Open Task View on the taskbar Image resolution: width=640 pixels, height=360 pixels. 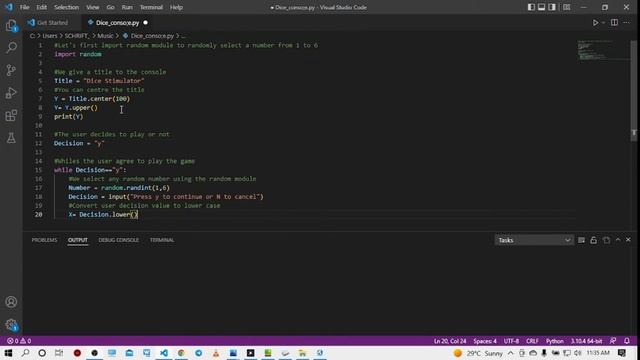(59, 353)
